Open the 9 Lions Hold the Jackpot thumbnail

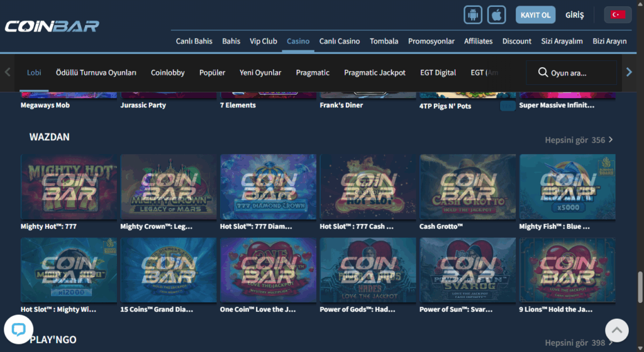567,270
